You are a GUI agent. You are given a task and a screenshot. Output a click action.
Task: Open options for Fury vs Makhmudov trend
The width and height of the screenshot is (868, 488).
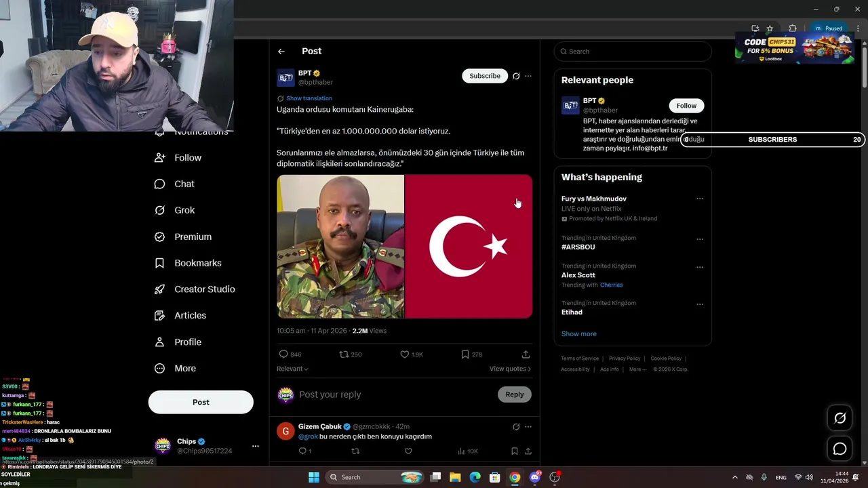700,199
